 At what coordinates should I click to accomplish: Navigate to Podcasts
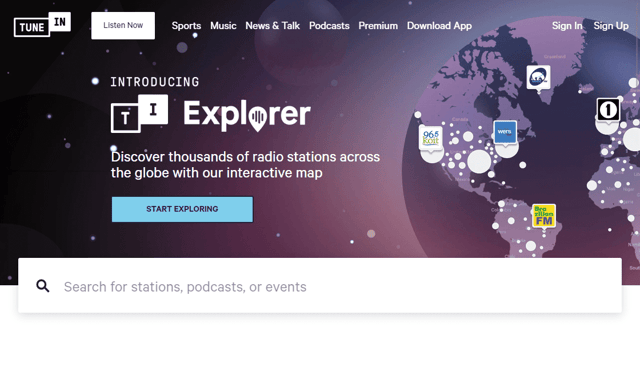click(x=329, y=26)
